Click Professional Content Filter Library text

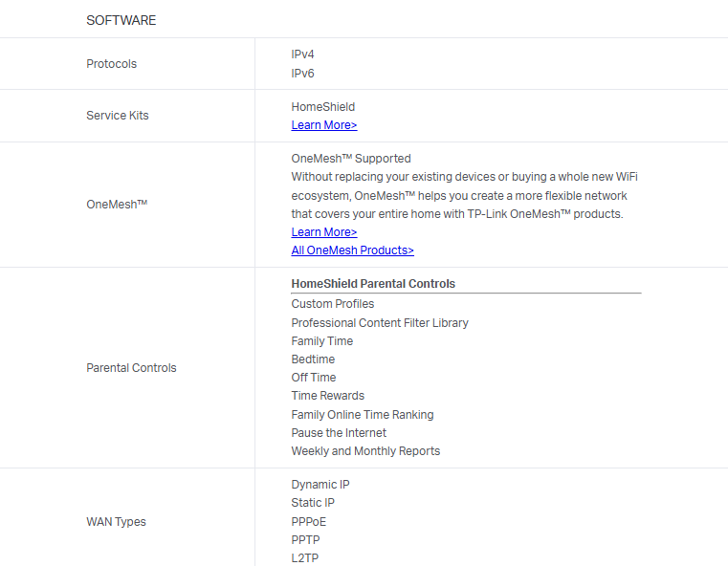tap(380, 323)
